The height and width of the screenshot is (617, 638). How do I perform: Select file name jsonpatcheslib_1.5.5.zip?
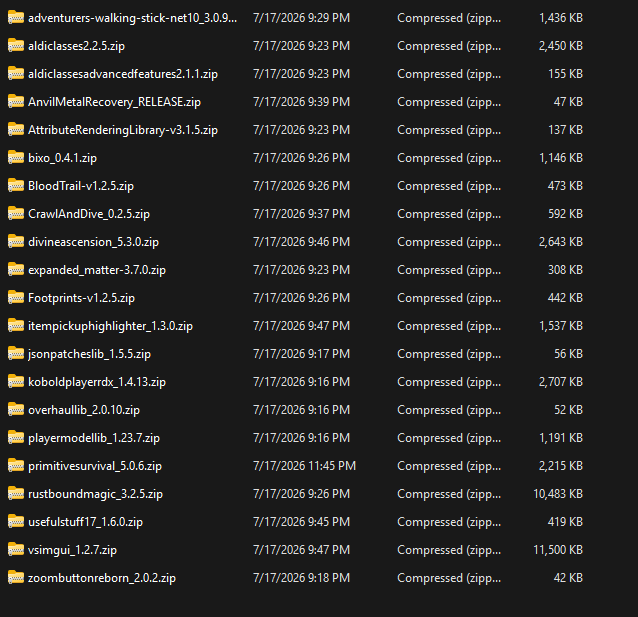coord(90,354)
